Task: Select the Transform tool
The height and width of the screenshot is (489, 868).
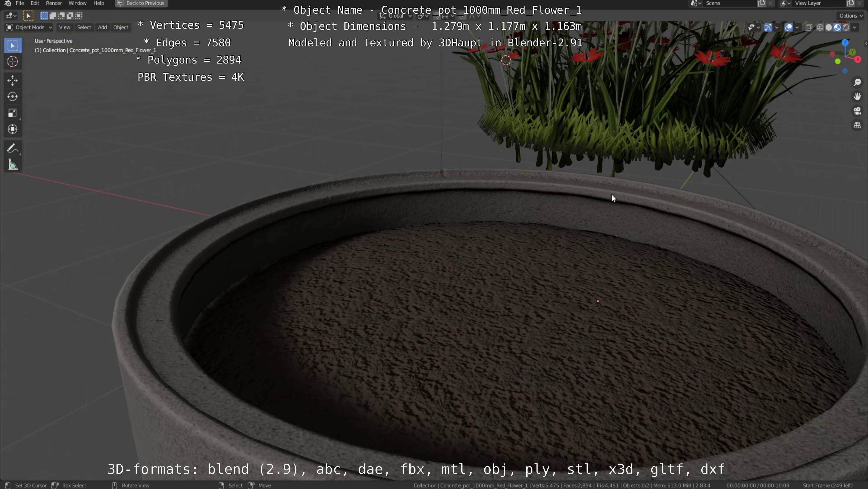Action: click(13, 129)
